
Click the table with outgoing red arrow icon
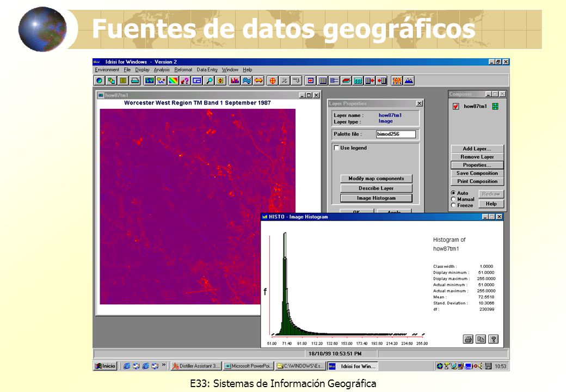click(370, 81)
